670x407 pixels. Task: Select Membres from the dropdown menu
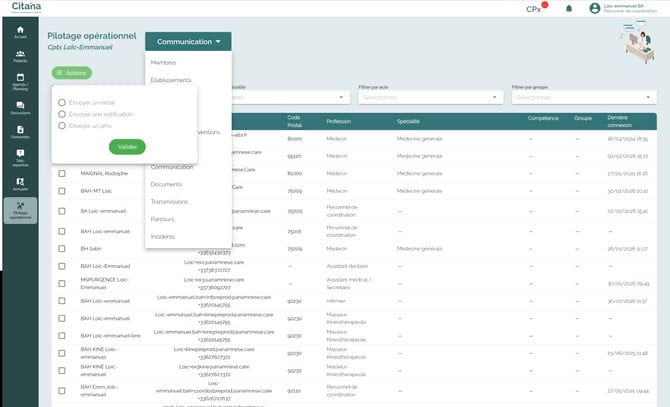pyautogui.click(x=163, y=63)
